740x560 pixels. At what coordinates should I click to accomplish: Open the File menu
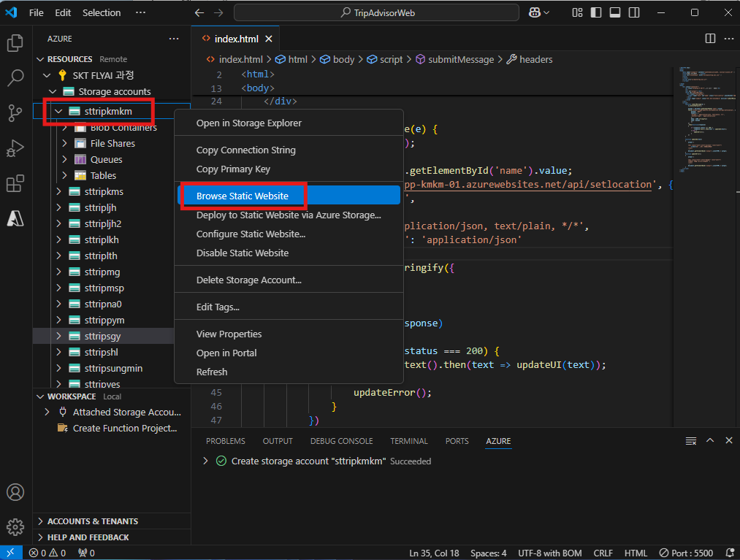click(x=37, y=12)
